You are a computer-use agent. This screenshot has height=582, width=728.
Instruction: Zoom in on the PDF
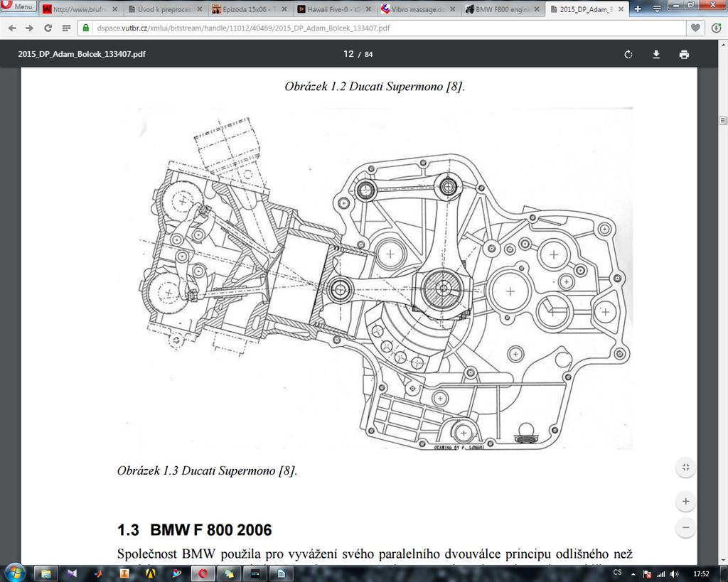click(x=686, y=501)
